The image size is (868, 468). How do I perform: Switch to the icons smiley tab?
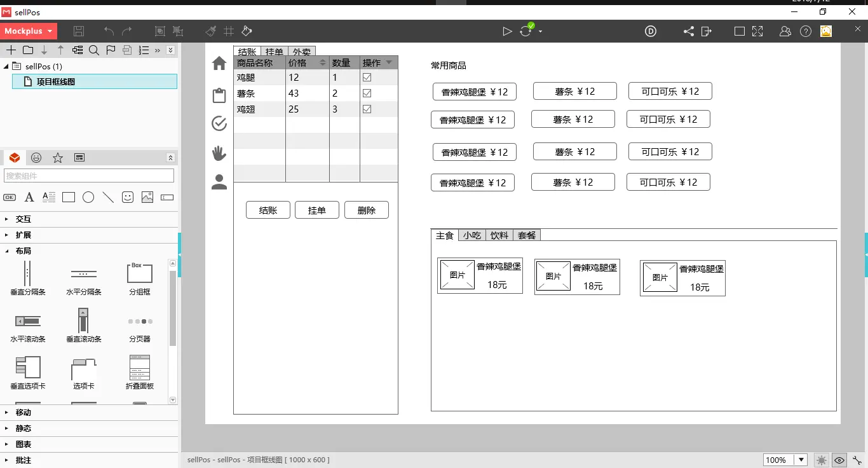click(36, 158)
